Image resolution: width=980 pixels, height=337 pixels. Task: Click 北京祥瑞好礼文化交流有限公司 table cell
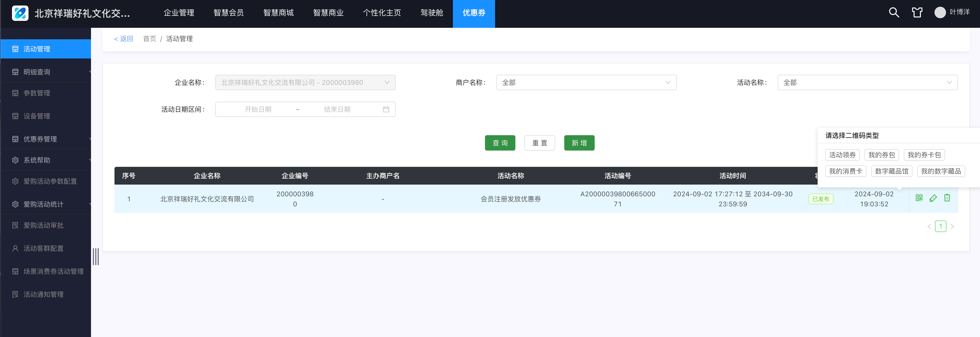207,199
